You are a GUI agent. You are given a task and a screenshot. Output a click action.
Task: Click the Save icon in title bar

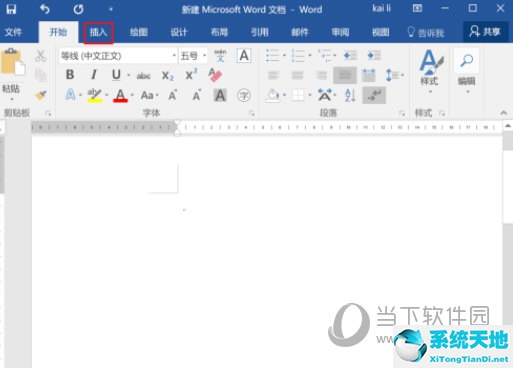coord(11,9)
